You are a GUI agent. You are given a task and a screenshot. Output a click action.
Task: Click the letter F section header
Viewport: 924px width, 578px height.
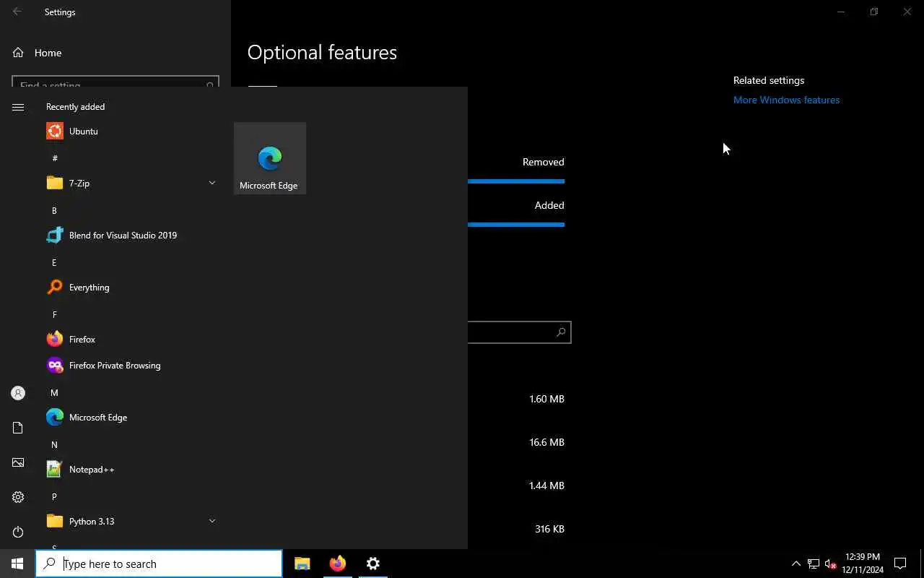coord(54,314)
